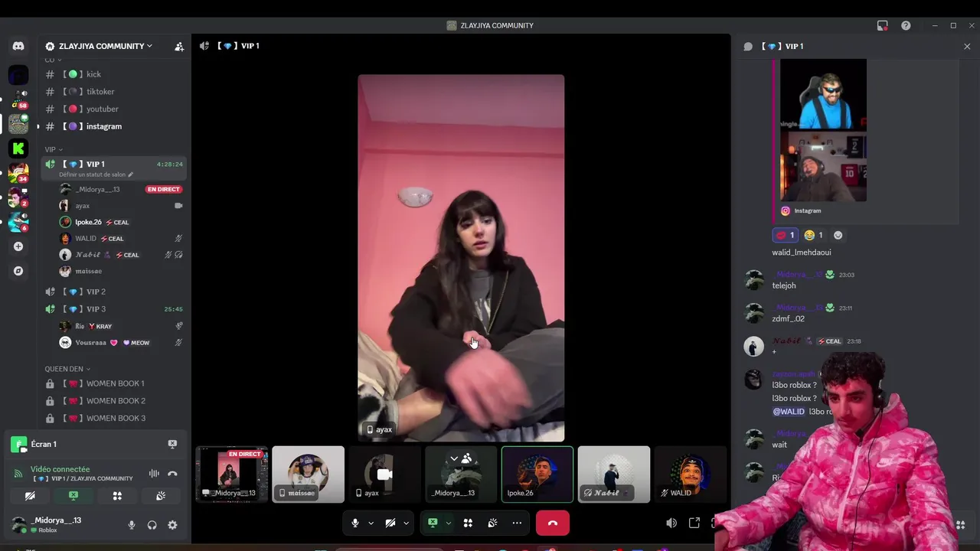Focus the lpoke.26 participant tile
Viewport: 980px width, 551px height.
coord(537,474)
